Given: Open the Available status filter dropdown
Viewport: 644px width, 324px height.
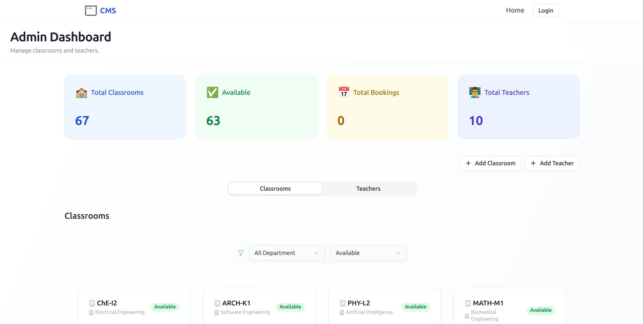Looking at the screenshot, I should [x=368, y=253].
